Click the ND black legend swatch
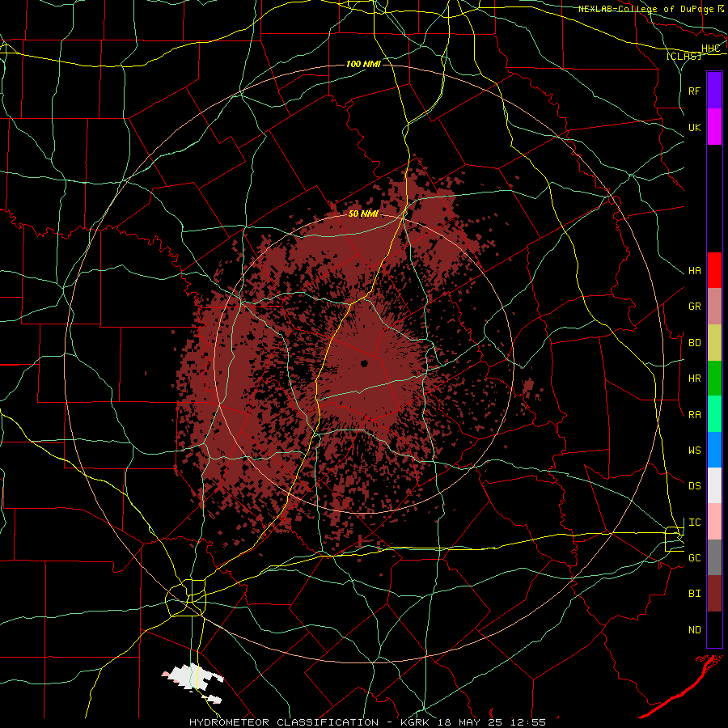Image resolution: width=728 pixels, height=728 pixels. pos(714,629)
